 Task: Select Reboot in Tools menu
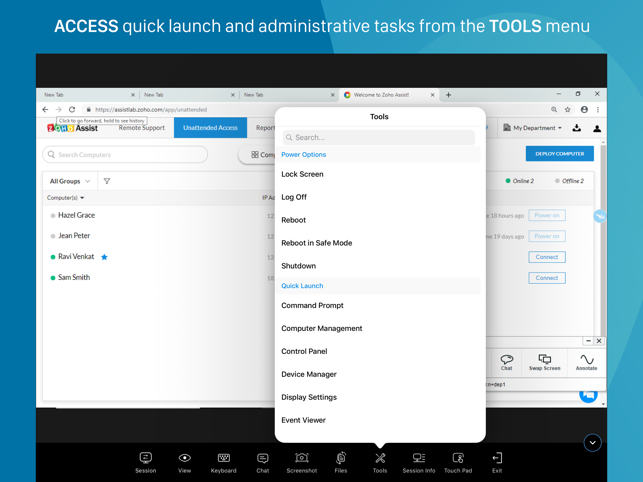pyautogui.click(x=294, y=220)
